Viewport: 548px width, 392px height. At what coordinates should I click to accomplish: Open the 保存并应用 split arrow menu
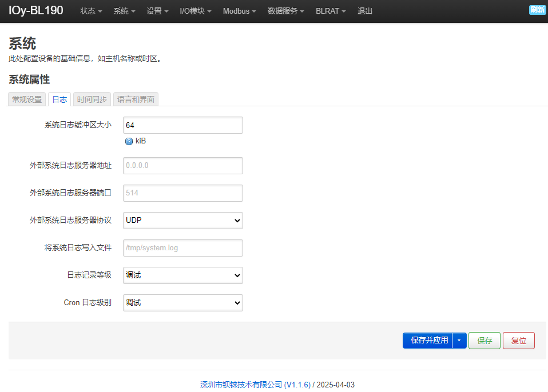coord(459,341)
